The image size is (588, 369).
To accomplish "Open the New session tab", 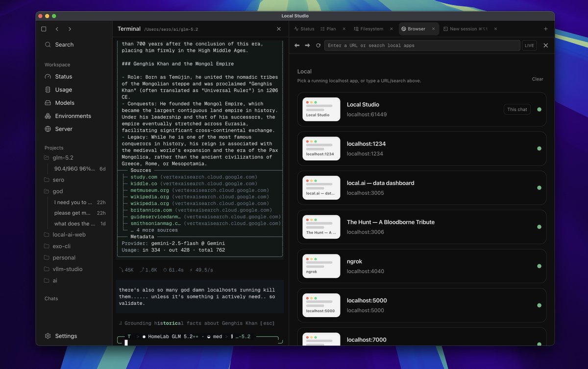I will coord(465,29).
